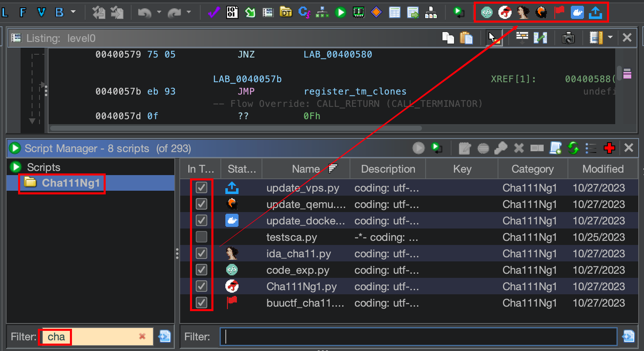Uncheck toolbar checkbox for Cha111Ng1.py
The height and width of the screenshot is (351, 644).
tap(202, 286)
